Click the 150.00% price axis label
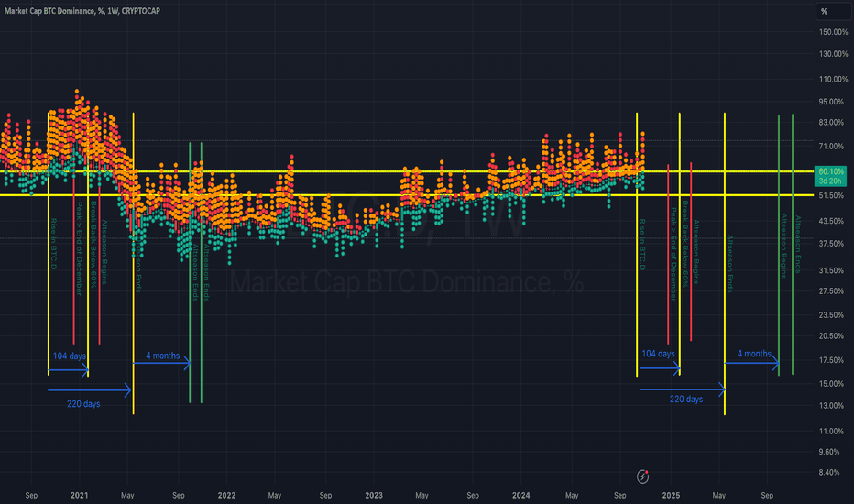The width and height of the screenshot is (854, 504). click(833, 32)
